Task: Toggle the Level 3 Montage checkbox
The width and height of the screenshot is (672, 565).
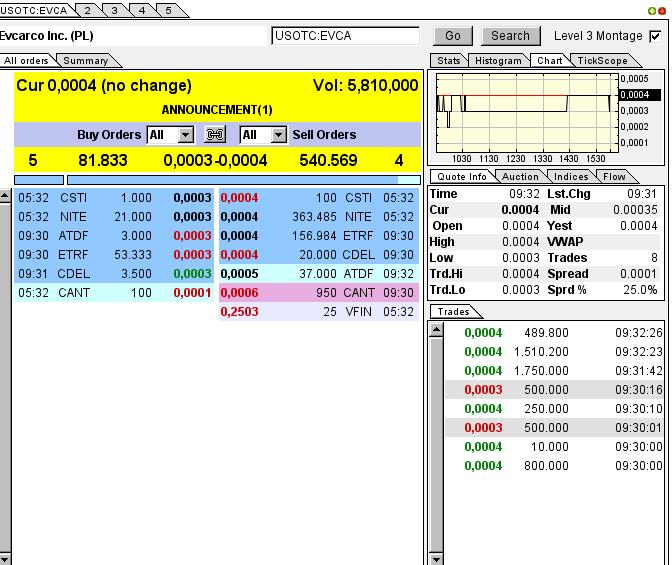Action: (x=655, y=36)
